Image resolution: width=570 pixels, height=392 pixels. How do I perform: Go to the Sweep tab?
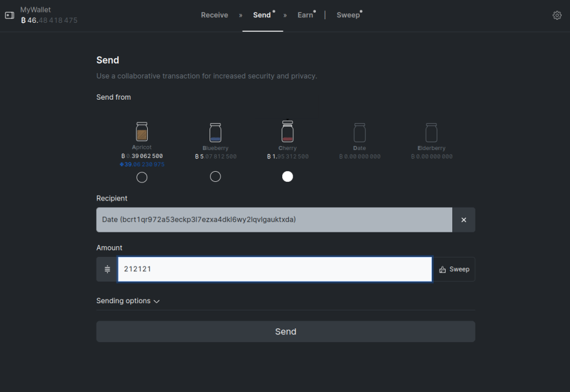(x=348, y=15)
